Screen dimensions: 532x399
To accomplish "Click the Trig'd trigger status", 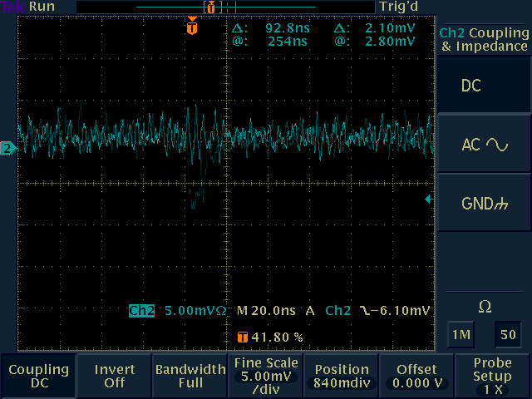I will coord(399,7).
